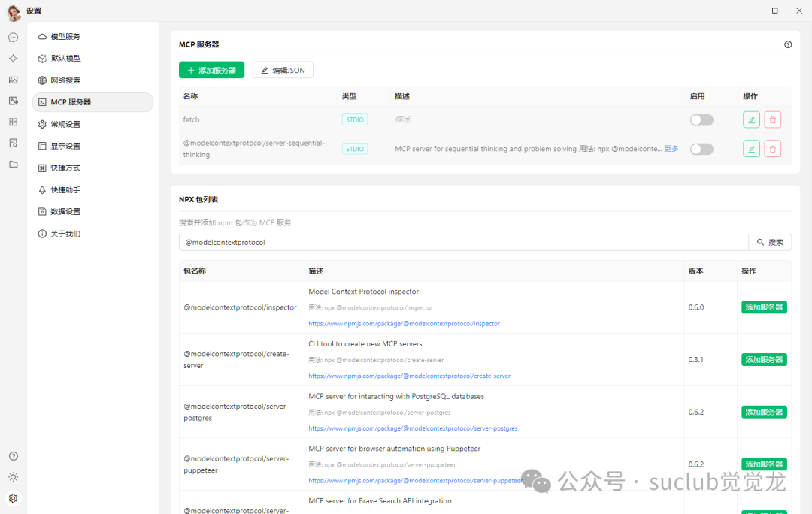Open 模型服务 settings section

65,37
